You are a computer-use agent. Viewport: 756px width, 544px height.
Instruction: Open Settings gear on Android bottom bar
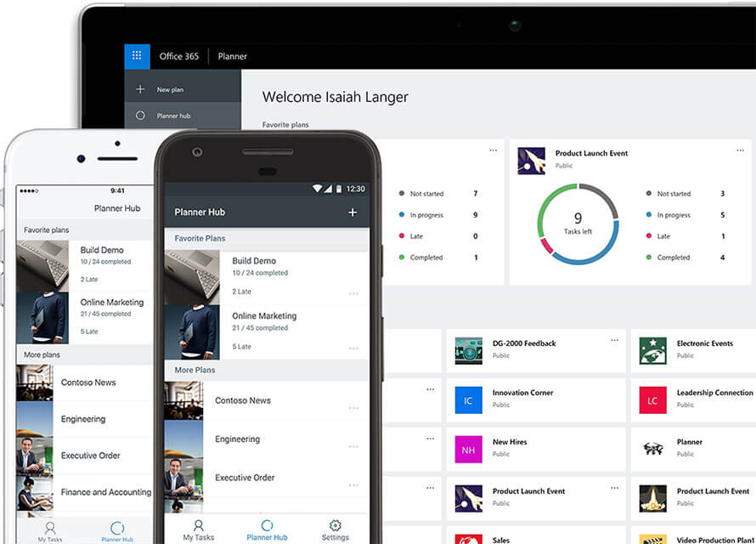pos(335,530)
